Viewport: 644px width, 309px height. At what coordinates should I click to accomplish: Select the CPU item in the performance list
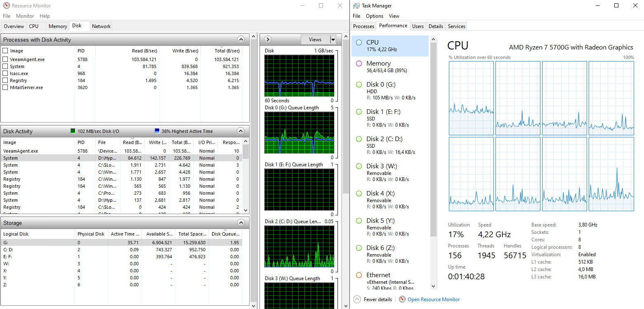[x=390, y=46]
